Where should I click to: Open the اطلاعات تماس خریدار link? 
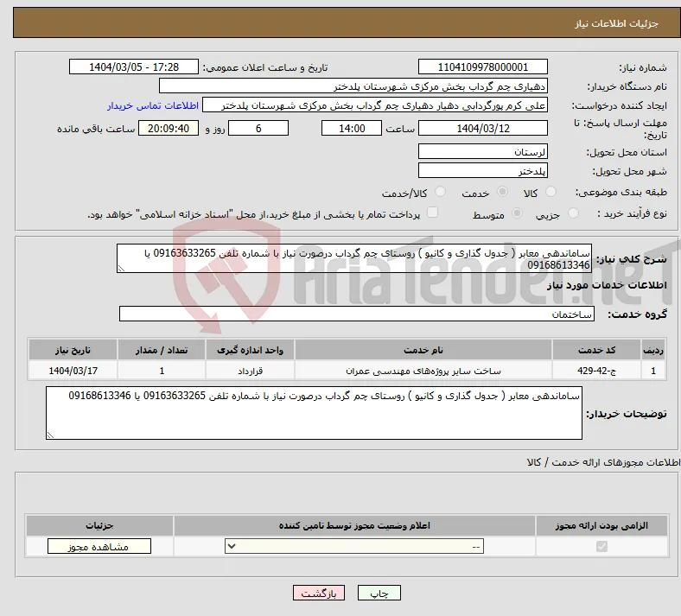(152, 105)
